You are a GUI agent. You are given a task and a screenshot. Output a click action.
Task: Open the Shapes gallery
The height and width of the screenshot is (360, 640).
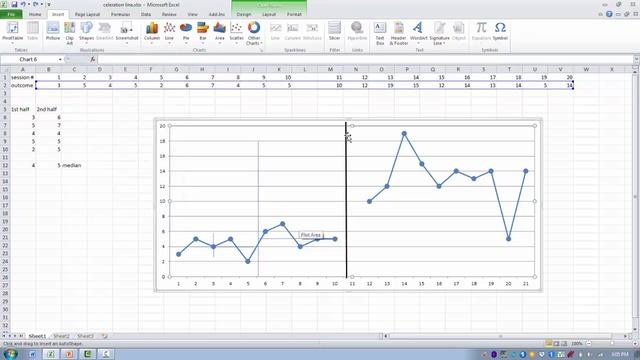pyautogui.click(x=86, y=32)
